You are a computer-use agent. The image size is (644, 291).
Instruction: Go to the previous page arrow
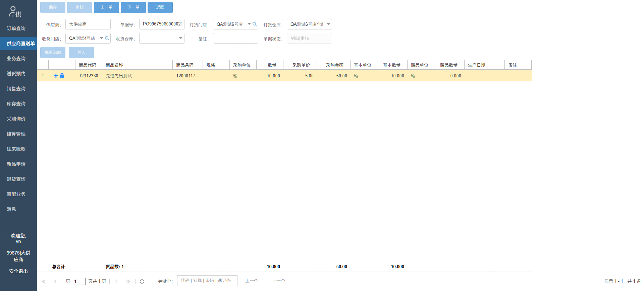[x=56, y=281]
